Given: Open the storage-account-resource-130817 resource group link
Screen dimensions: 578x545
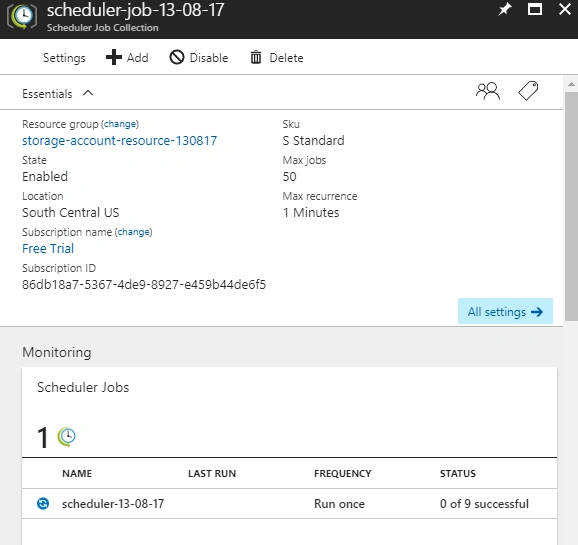Looking at the screenshot, I should pyautogui.click(x=119, y=140).
